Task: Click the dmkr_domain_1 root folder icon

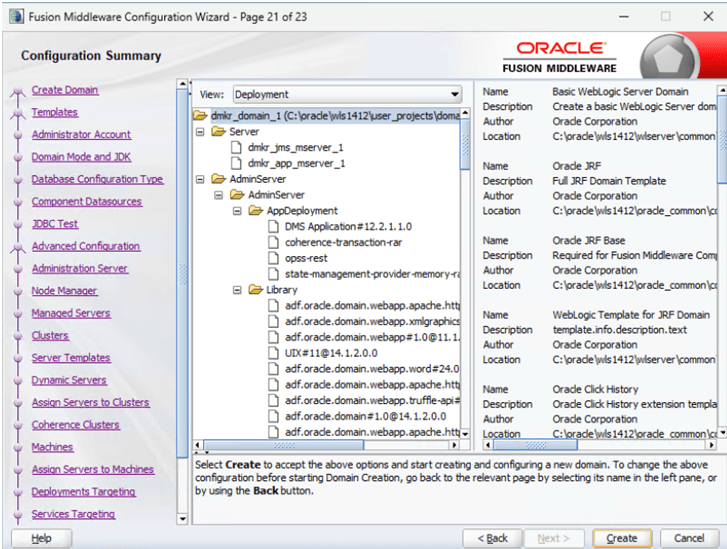Action: (200, 115)
